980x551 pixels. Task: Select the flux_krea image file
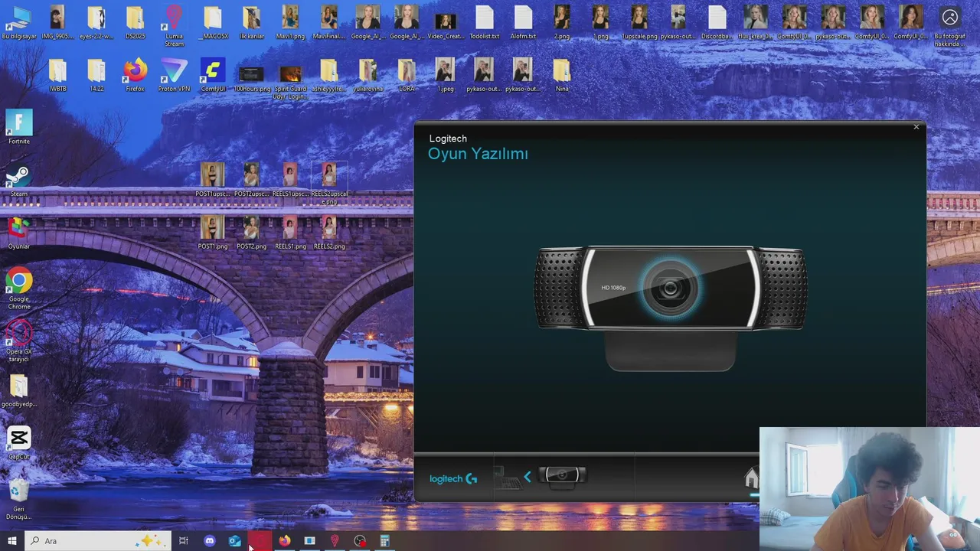coord(756,24)
